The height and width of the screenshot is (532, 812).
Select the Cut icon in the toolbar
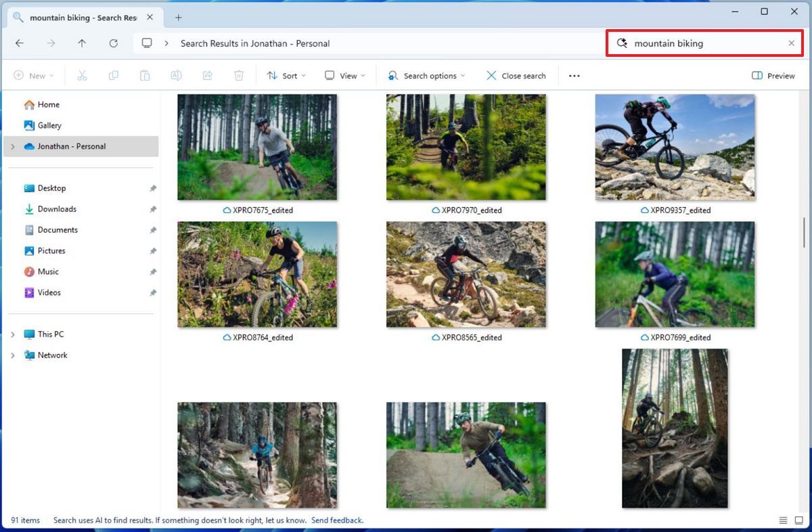(x=82, y=75)
